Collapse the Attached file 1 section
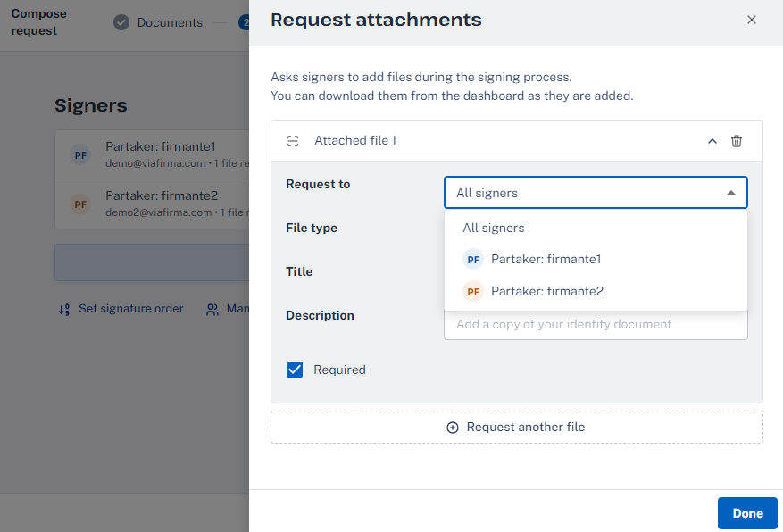This screenshot has height=532, width=783. pos(712,141)
